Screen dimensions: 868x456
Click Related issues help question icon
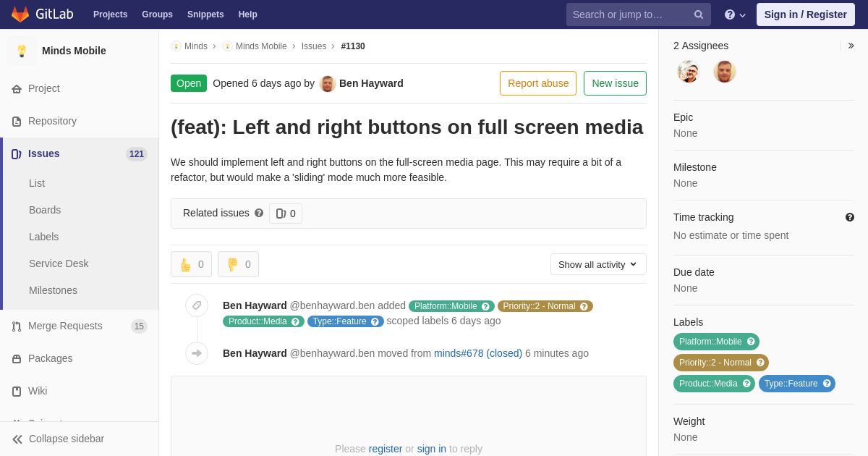tap(259, 213)
